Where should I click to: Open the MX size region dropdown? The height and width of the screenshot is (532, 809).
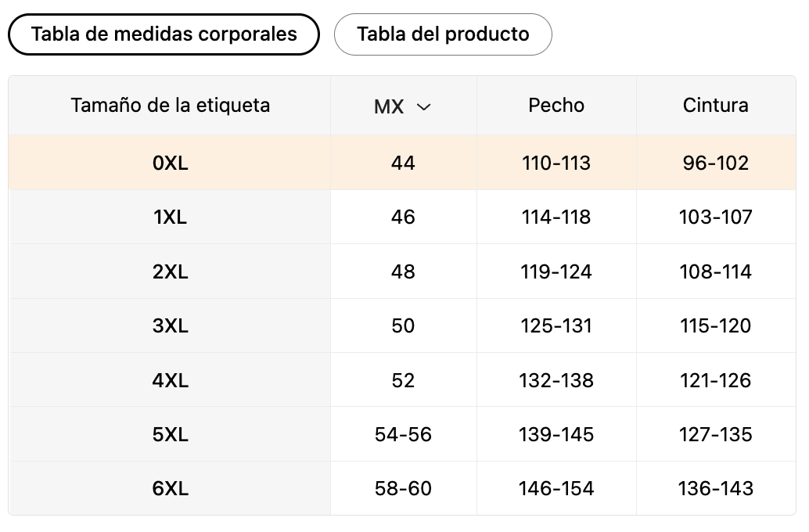point(402,106)
